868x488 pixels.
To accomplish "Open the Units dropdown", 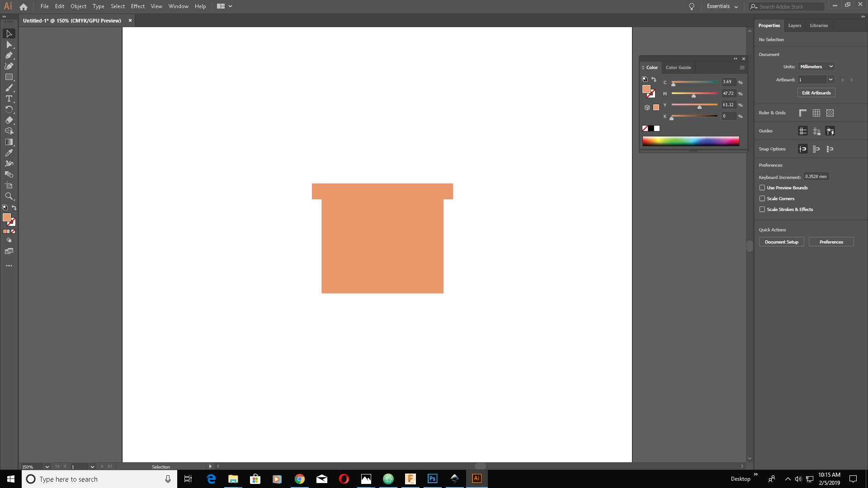I will click(816, 66).
